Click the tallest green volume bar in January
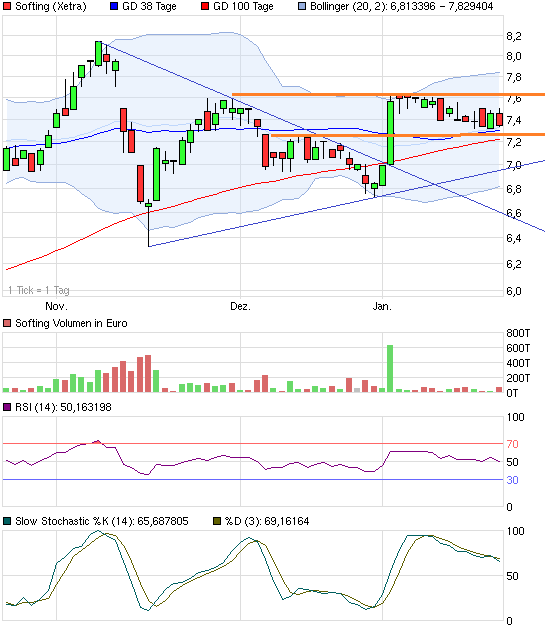This screenshot has width=545, height=629. point(390,368)
